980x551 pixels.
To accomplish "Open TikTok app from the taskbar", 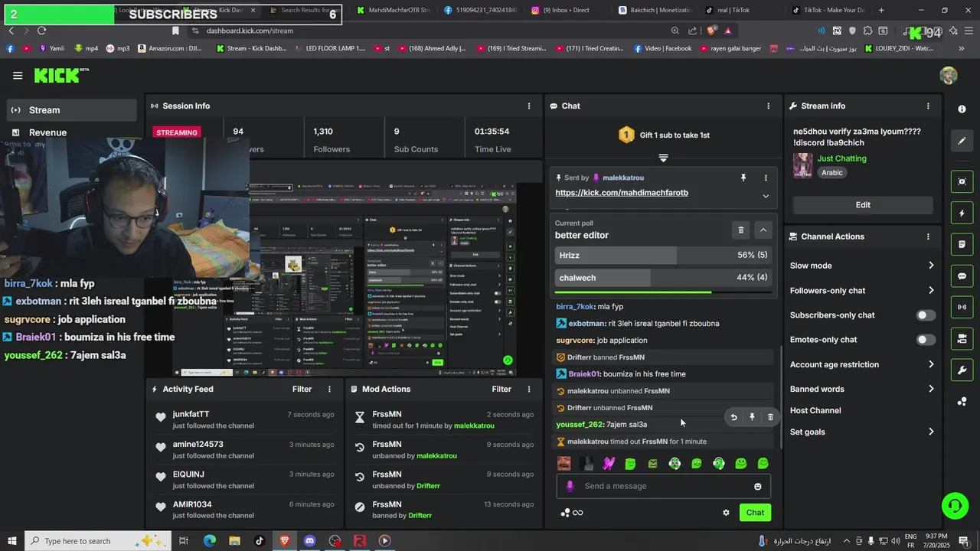I will point(260,541).
